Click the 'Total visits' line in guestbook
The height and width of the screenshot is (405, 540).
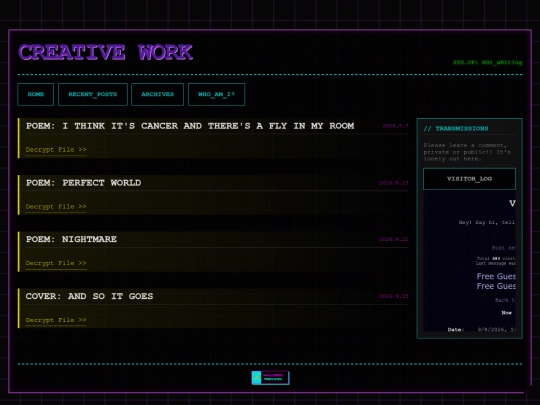pos(496,258)
